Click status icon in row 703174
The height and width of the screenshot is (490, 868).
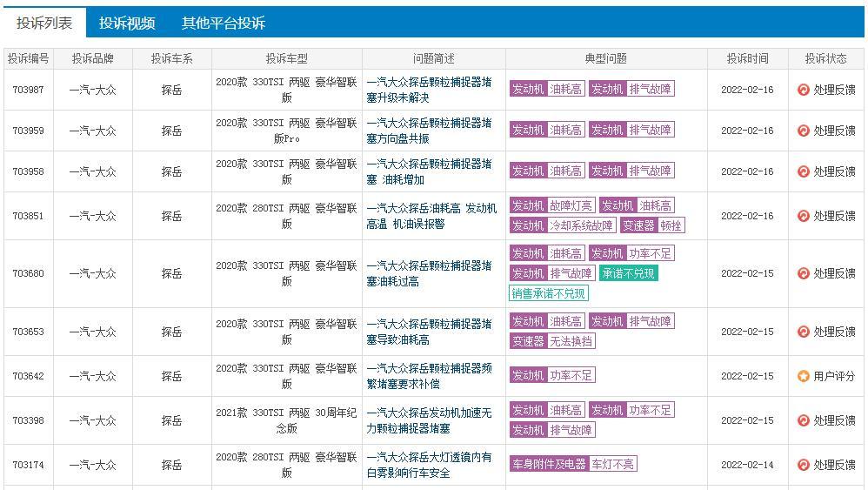[804, 465]
